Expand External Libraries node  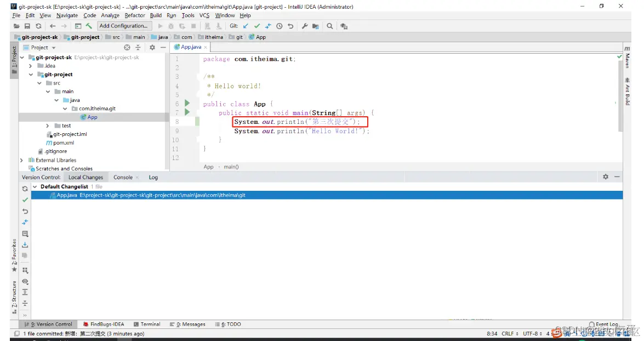coord(22,160)
